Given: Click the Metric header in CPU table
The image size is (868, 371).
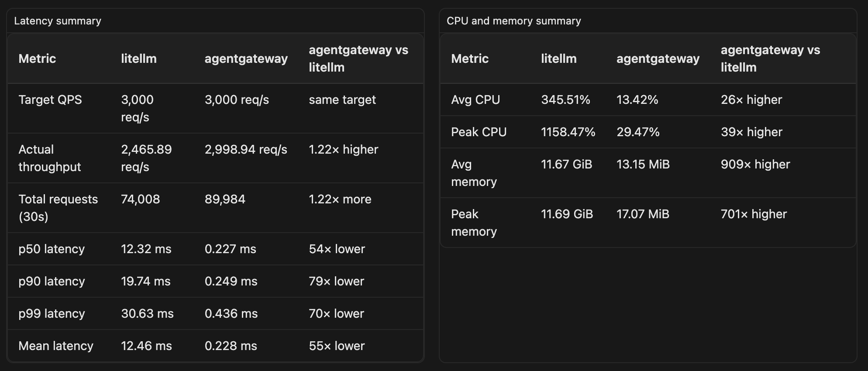Looking at the screenshot, I should coord(470,58).
